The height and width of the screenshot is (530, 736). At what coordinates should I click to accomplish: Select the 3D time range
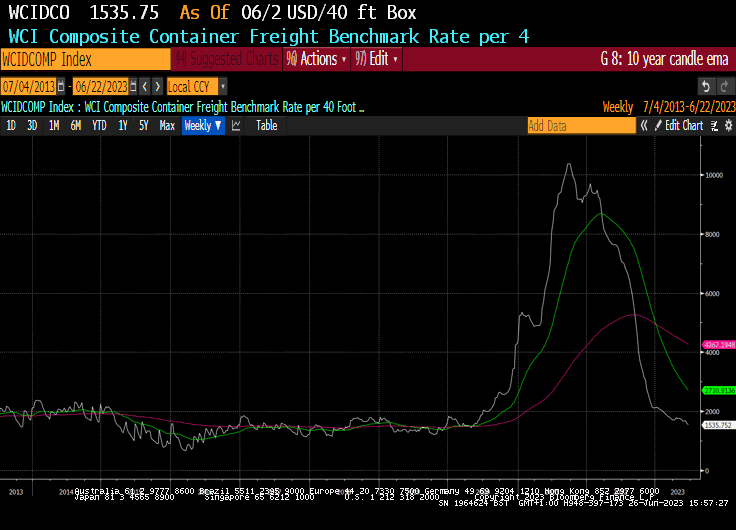32,125
